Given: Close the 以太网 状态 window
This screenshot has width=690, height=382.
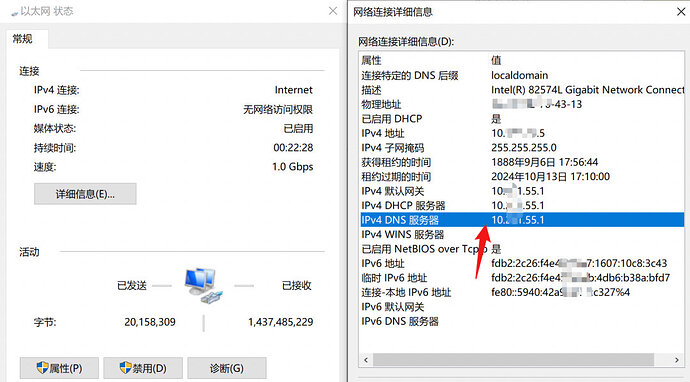Looking at the screenshot, I should coord(333,11).
